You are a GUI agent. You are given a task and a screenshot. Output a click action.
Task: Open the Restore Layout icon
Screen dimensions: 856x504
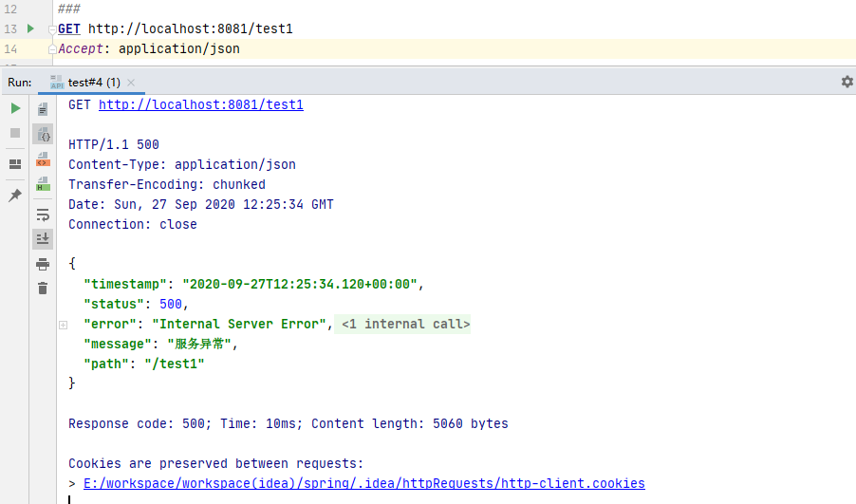click(x=15, y=164)
